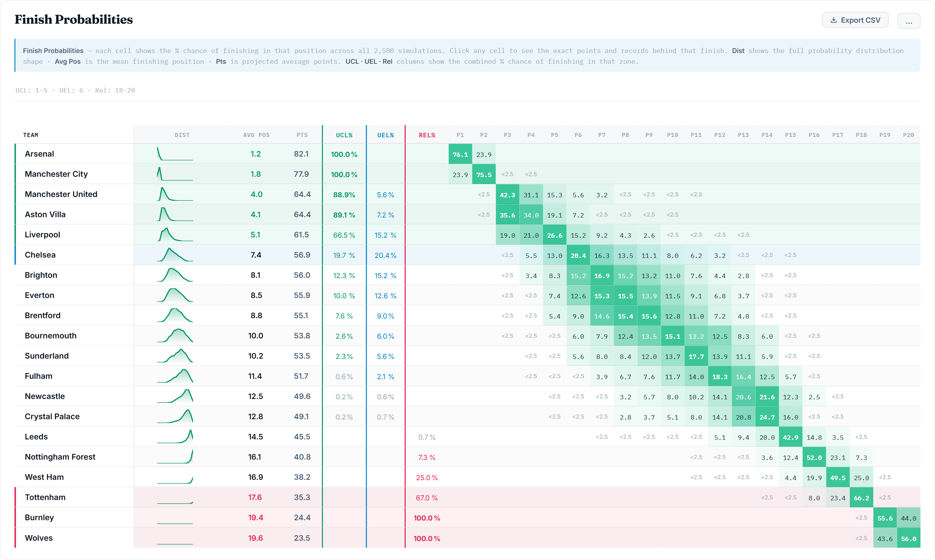Click Liverpool's distribution sparkline
Image resolution: width=935 pixels, height=560 pixels.
pos(175,235)
